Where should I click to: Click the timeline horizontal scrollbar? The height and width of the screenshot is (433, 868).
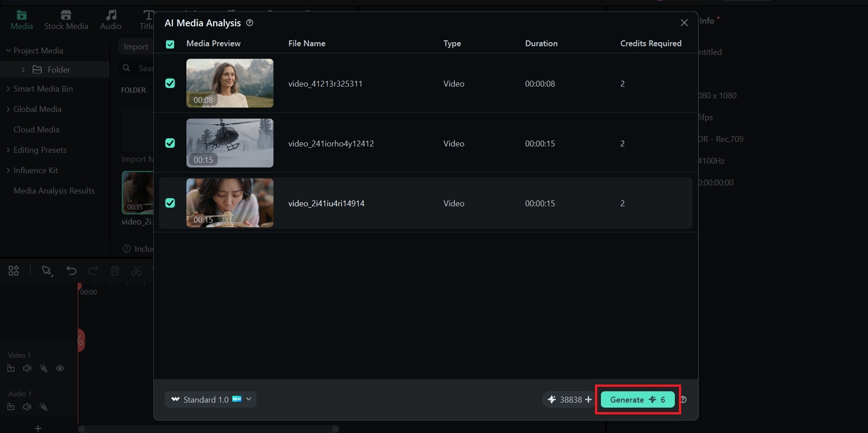pyautogui.click(x=209, y=429)
